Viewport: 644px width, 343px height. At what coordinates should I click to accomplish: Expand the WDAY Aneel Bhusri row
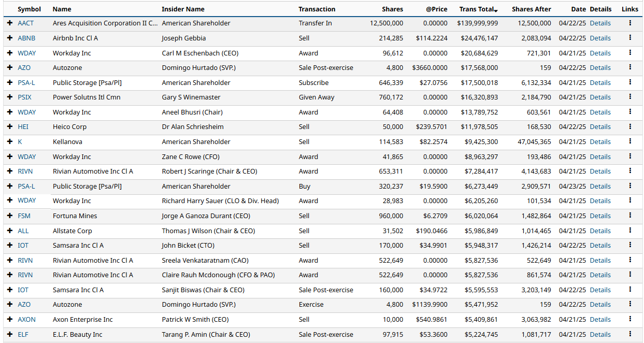(x=10, y=112)
